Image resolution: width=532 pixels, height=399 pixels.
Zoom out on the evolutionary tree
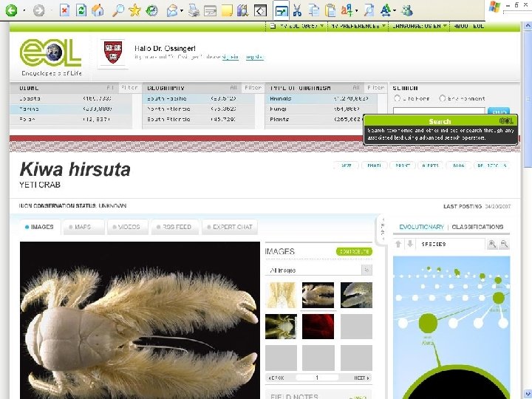point(504,244)
